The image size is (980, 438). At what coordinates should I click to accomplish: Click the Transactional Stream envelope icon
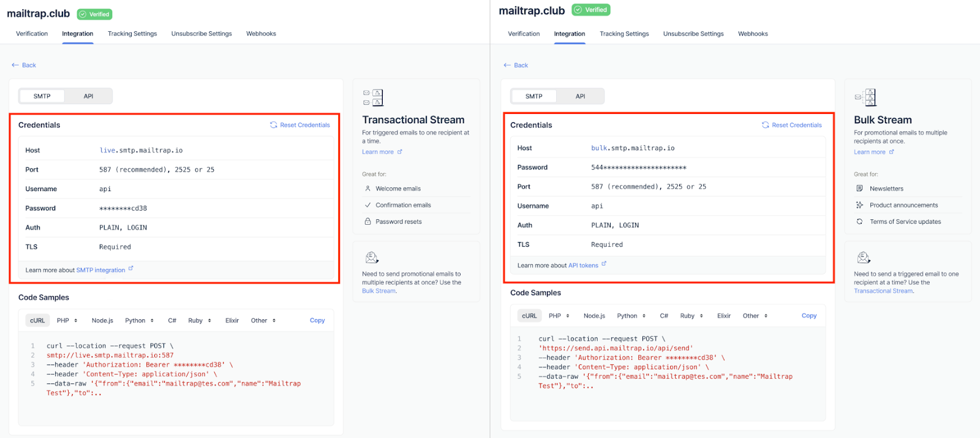[373, 97]
